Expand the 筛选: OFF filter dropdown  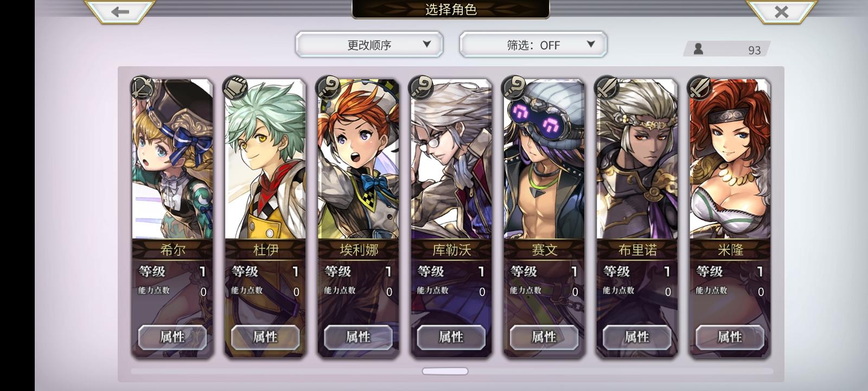click(x=533, y=45)
